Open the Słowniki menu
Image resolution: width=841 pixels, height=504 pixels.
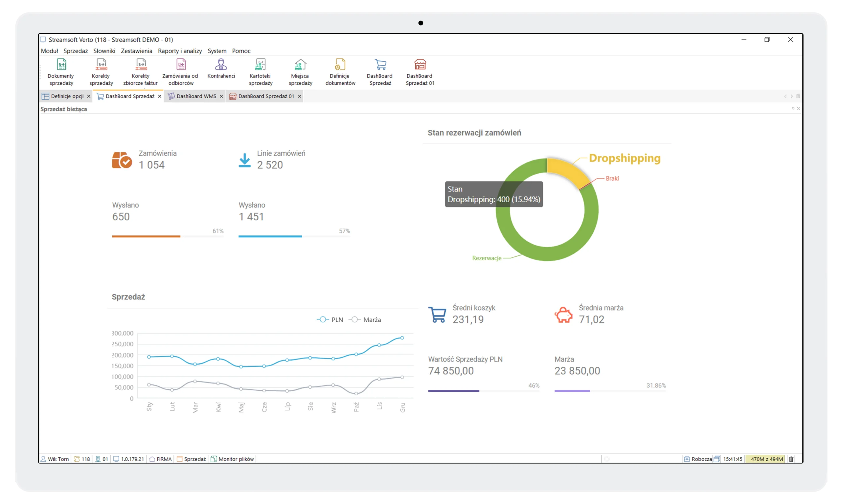tap(104, 51)
